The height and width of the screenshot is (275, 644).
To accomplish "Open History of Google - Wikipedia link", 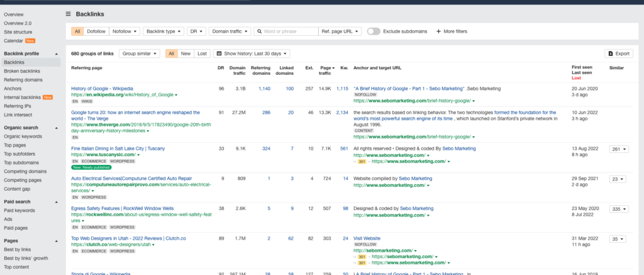I will (x=103, y=88).
